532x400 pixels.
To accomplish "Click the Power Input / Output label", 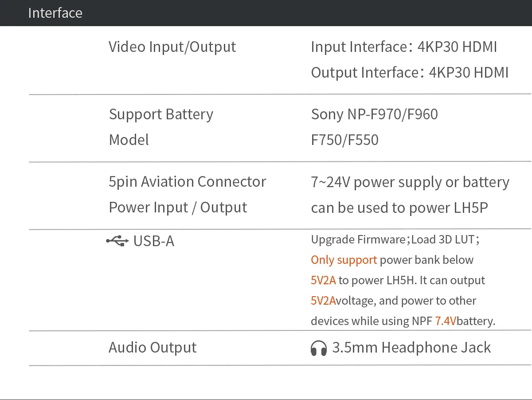I will coord(177,208).
